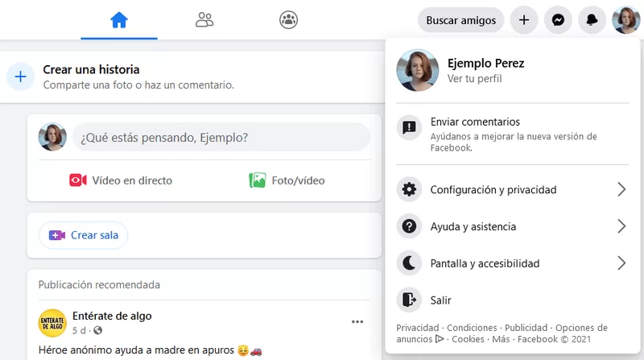Click the '¿Qué estás pensando, Ejemplo?' field

point(221,137)
